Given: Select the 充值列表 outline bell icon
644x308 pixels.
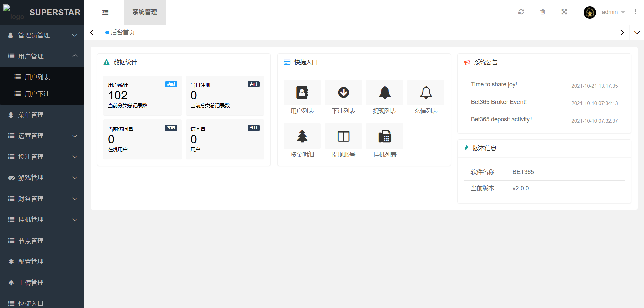Looking at the screenshot, I should coord(426,93).
